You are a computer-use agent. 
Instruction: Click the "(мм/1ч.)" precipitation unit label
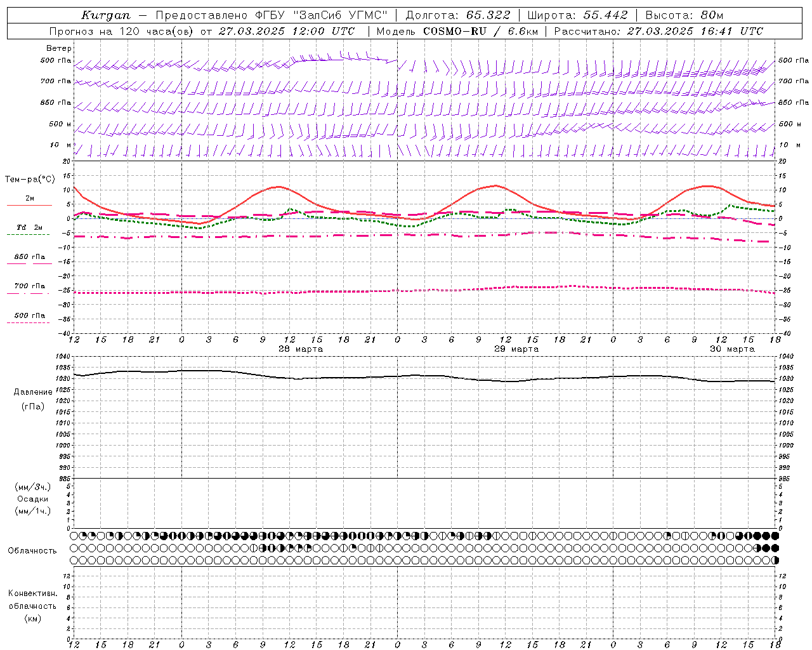click(33, 511)
